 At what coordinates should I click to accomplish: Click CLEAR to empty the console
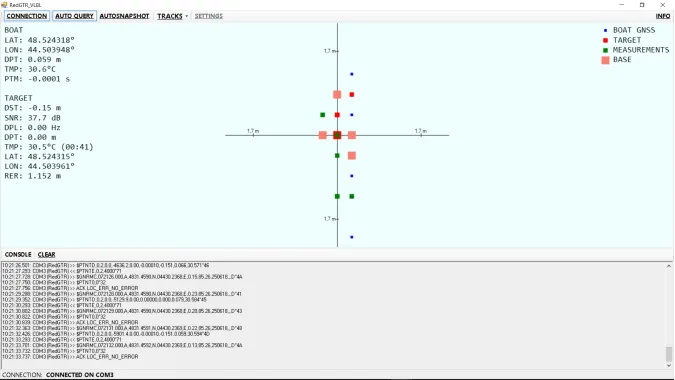point(46,254)
